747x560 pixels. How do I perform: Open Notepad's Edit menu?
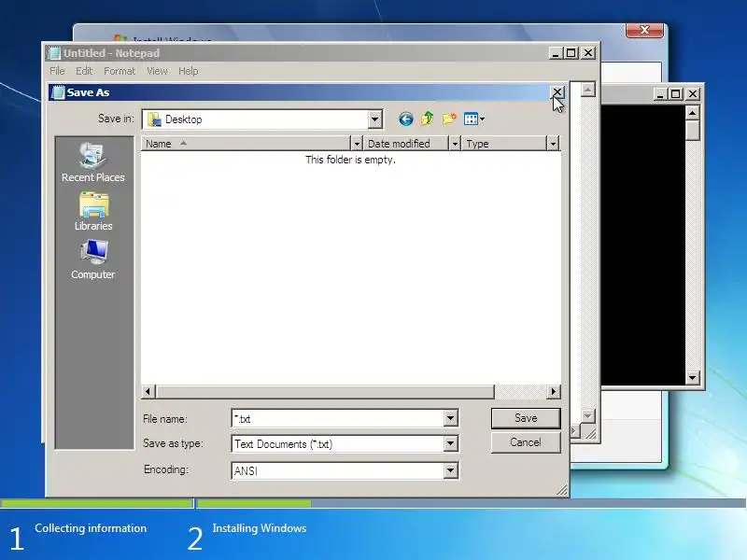click(x=84, y=71)
